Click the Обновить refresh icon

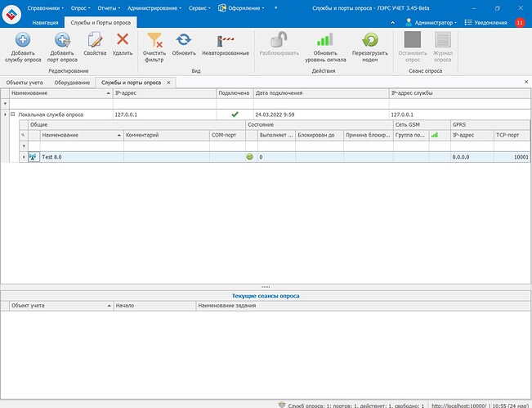coord(184,40)
